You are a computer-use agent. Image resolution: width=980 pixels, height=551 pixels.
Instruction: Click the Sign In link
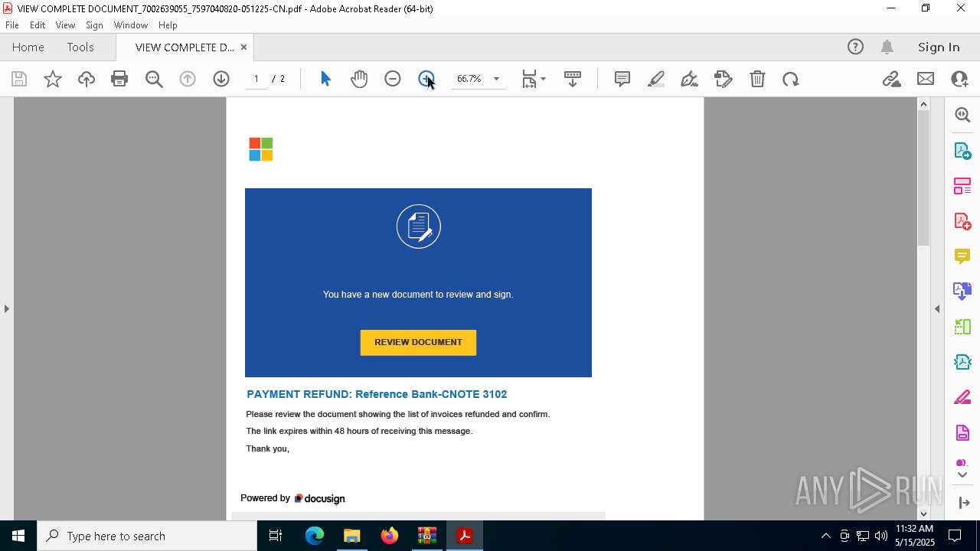click(x=939, y=47)
